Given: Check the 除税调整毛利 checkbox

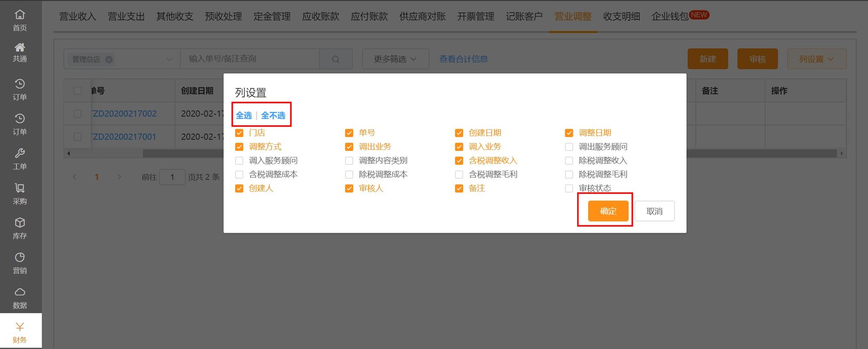Looking at the screenshot, I should tap(569, 174).
